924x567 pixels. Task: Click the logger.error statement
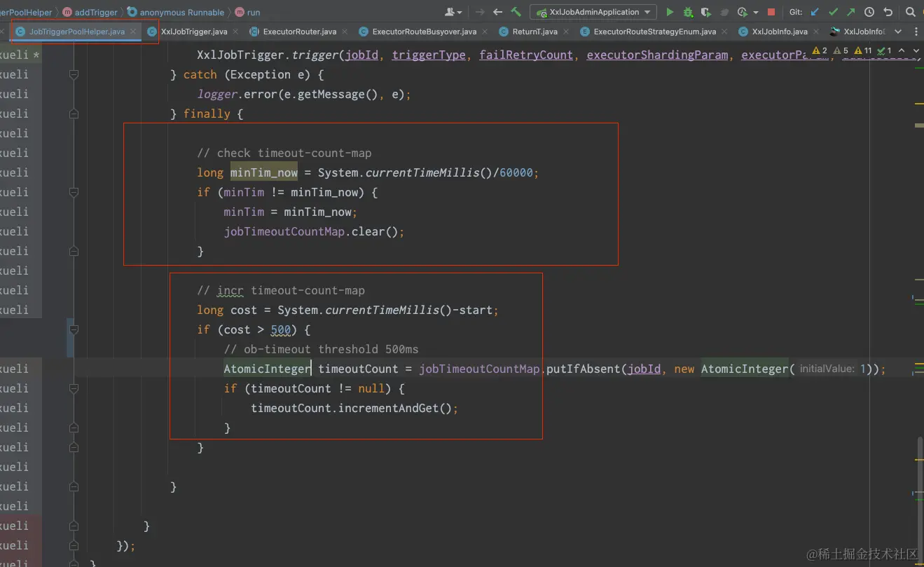click(303, 94)
